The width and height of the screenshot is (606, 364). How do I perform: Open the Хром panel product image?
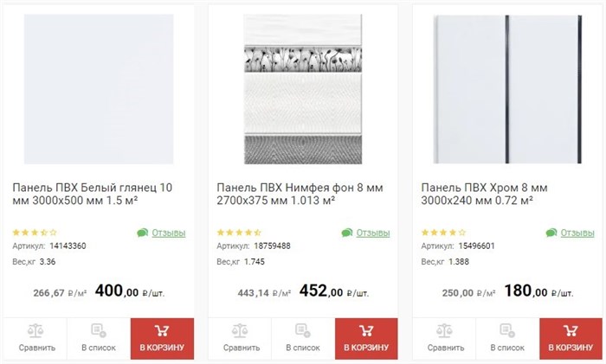click(507, 89)
